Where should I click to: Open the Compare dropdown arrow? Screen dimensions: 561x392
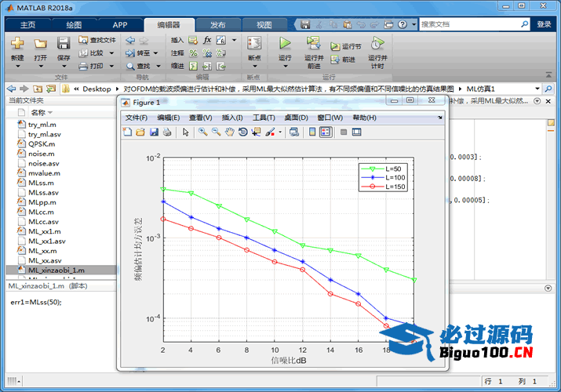tap(111, 53)
